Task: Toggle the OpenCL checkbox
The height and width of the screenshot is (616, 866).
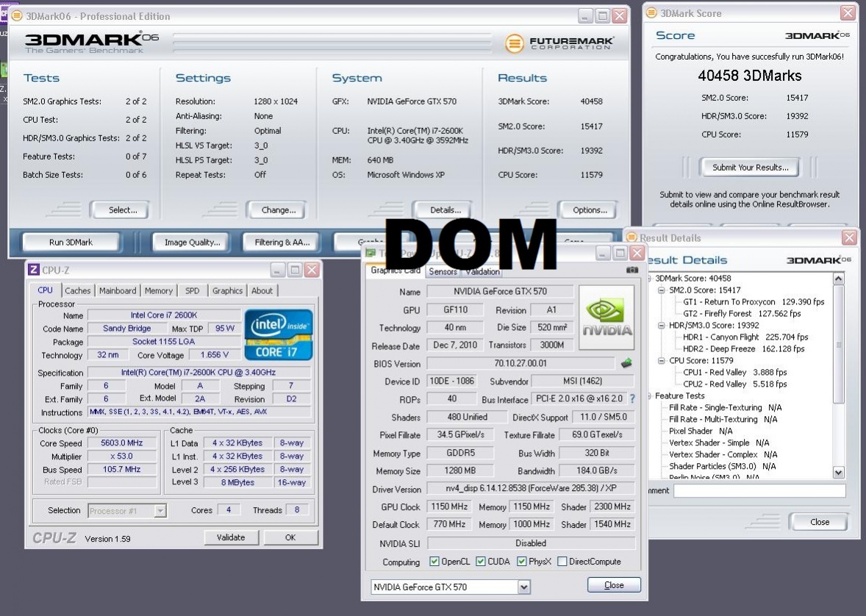Action: click(x=434, y=562)
